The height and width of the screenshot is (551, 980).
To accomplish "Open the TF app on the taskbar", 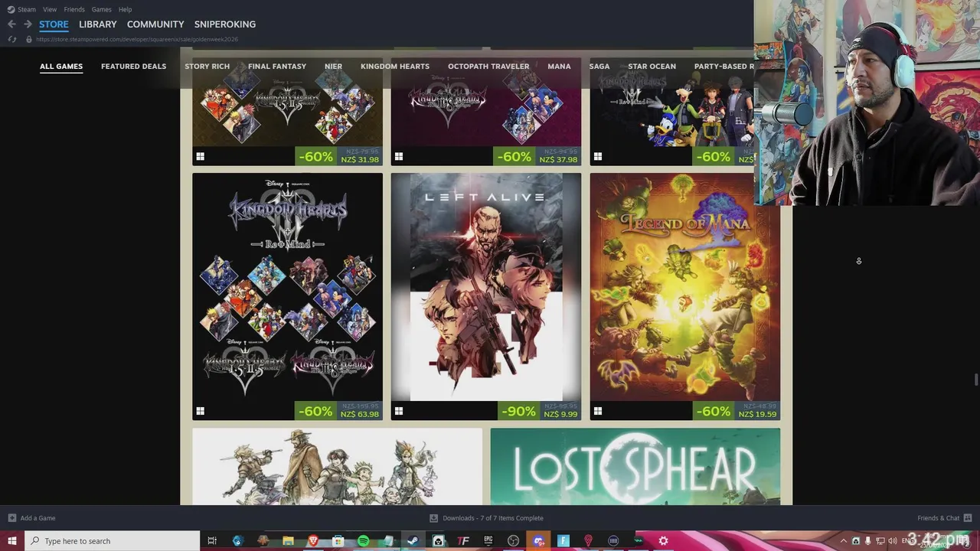I will [x=463, y=541].
